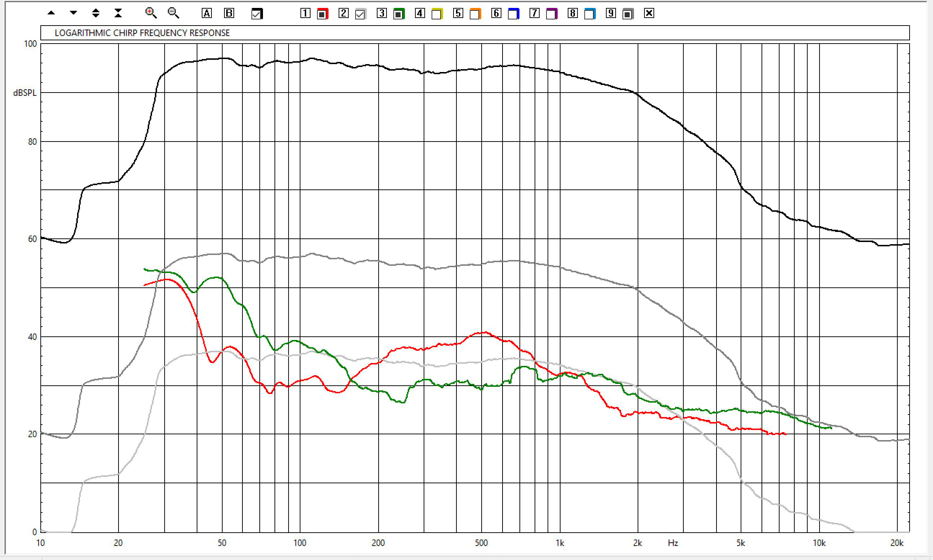Screen dimensions: 933x560
Task: Click the 100 label on vertical axis
Action: [x=31, y=44]
